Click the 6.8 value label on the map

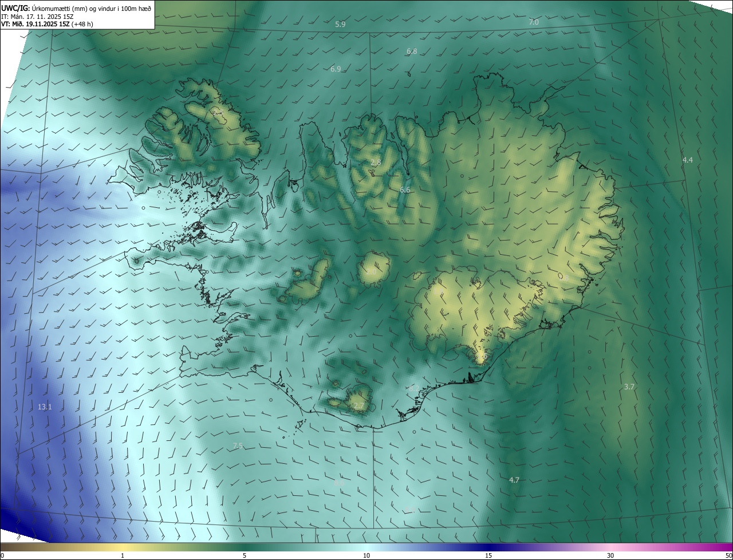412,52
